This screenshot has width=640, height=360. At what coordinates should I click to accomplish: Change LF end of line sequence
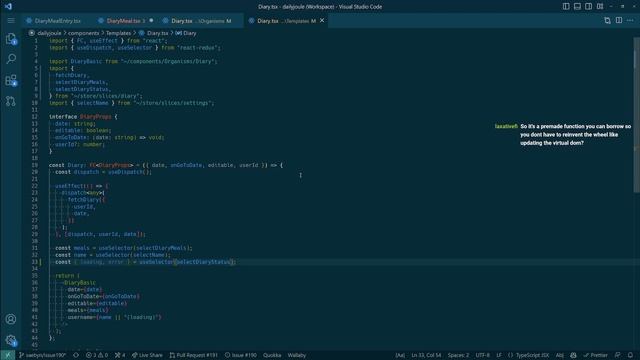click(499, 355)
